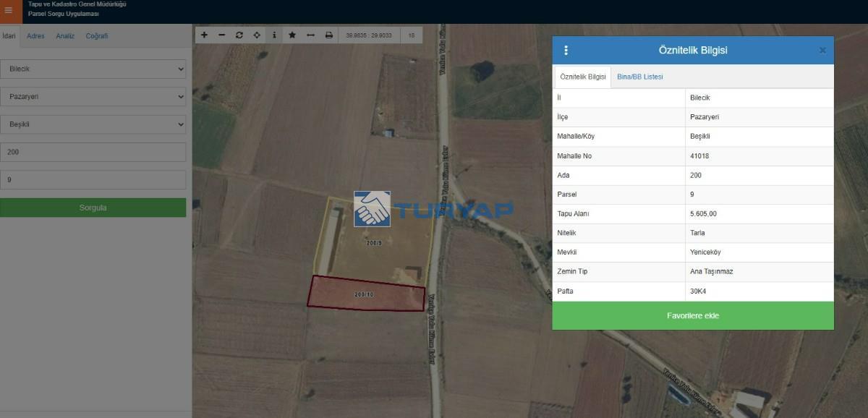The image size is (868, 418).
Task: Click the İl value Bilecik in table
Action: pos(700,98)
